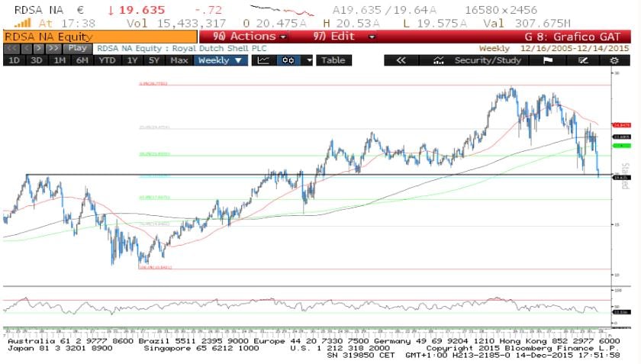Image resolution: width=641 pixels, height=364 pixels.
Task: Click the bid/ask quote 19.635 / 19.64
Action: pos(385,10)
